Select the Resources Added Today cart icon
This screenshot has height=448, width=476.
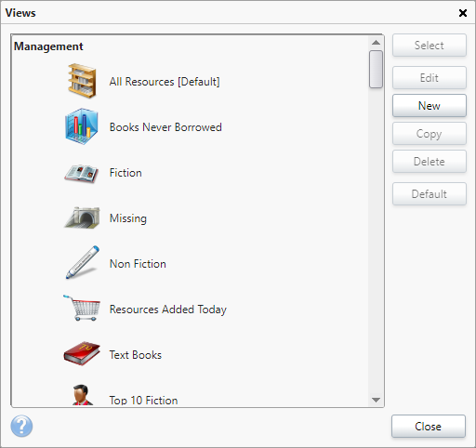pyautogui.click(x=82, y=308)
